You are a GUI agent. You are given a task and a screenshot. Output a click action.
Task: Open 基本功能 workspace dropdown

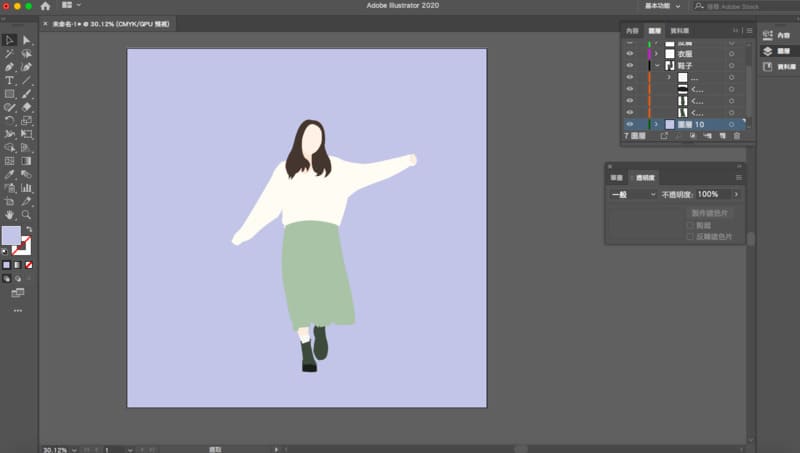pyautogui.click(x=662, y=6)
